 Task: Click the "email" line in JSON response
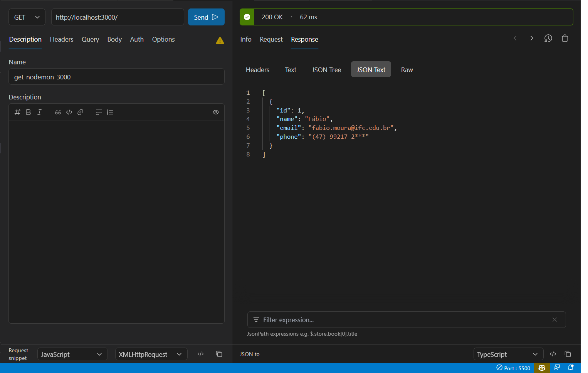coord(336,128)
